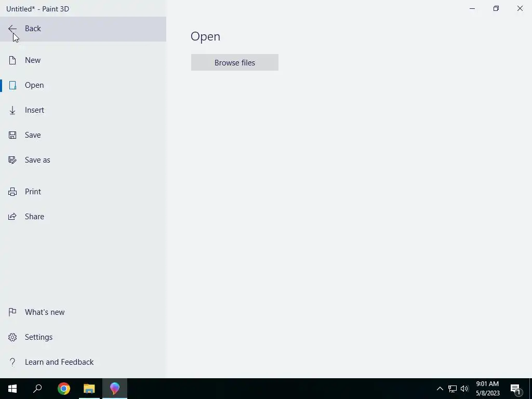The height and width of the screenshot is (399, 532).
Task: Select the Print menu label
Action: (x=33, y=192)
